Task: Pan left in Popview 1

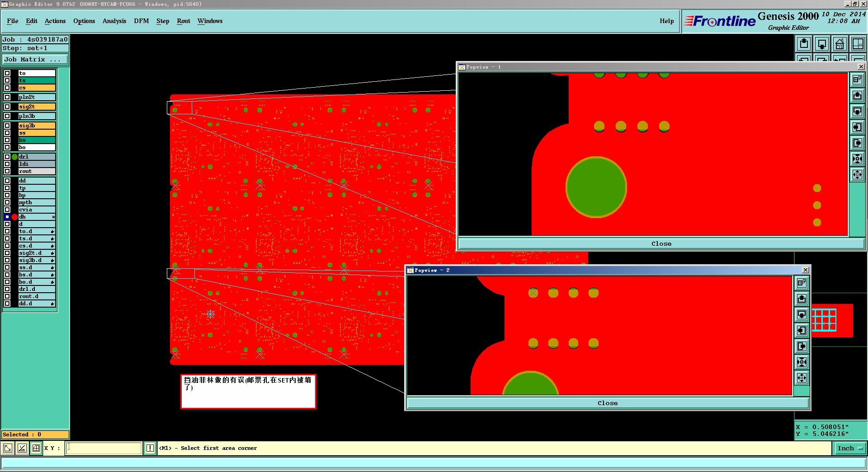Action: pos(857,127)
